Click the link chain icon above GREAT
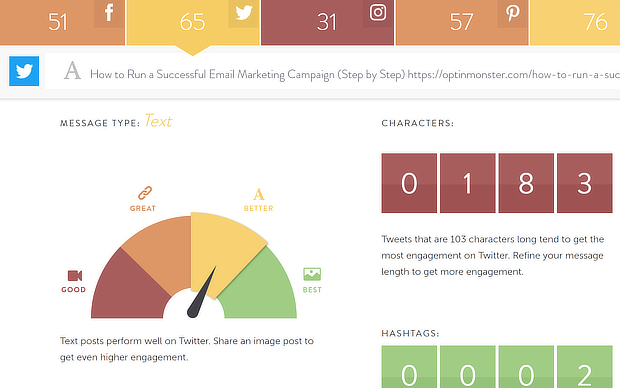 point(145,193)
